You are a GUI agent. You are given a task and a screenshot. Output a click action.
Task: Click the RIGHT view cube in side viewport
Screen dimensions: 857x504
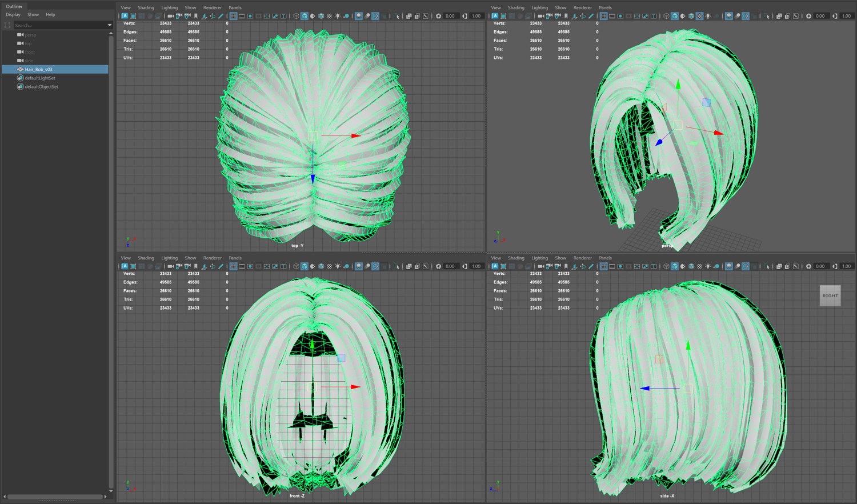click(830, 295)
